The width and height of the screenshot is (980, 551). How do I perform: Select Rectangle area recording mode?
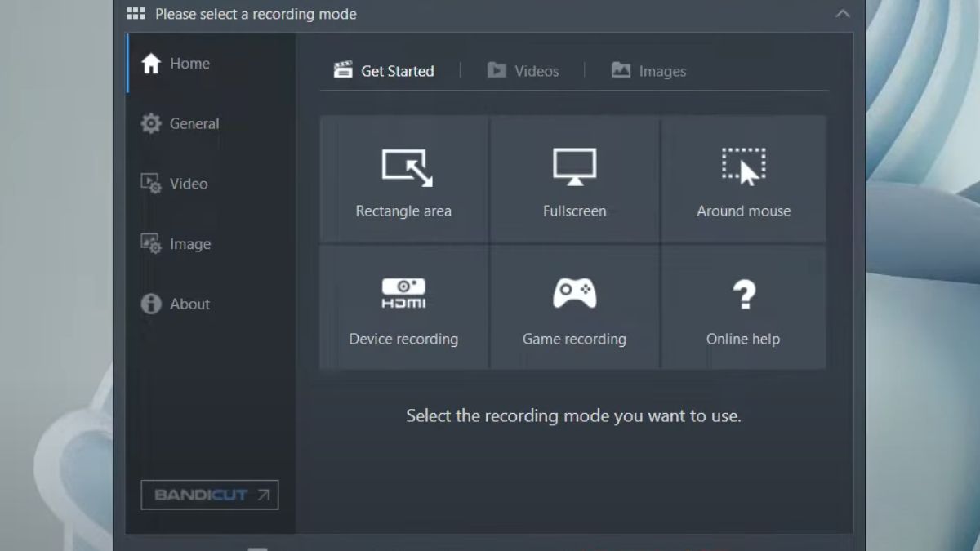tap(403, 180)
